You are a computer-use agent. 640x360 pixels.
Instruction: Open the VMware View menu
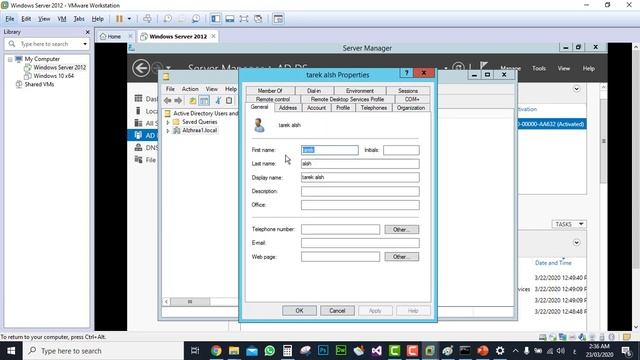tap(44, 19)
